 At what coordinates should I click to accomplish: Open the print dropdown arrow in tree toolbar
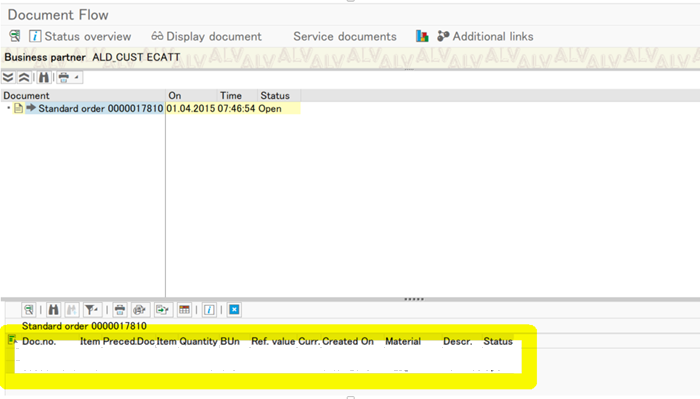(x=76, y=78)
